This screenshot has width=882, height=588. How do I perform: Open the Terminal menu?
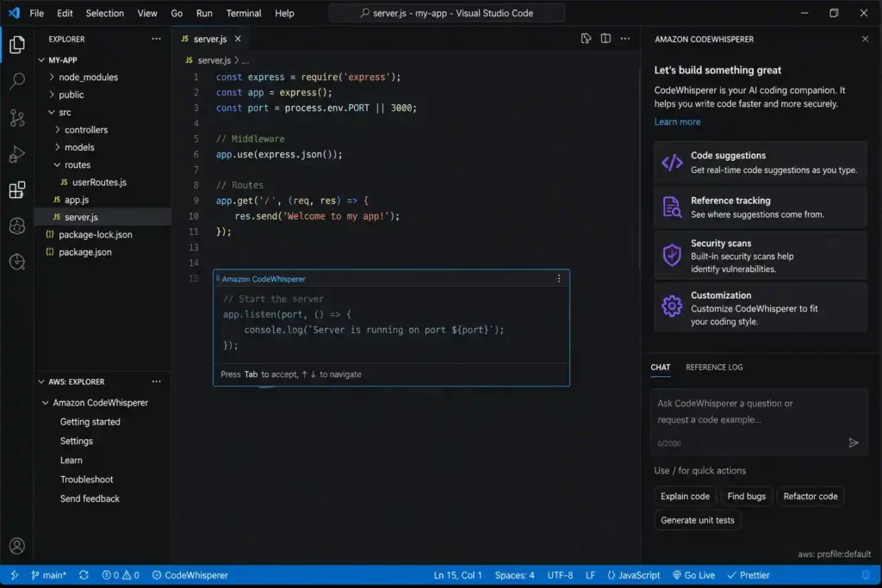pyautogui.click(x=244, y=13)
